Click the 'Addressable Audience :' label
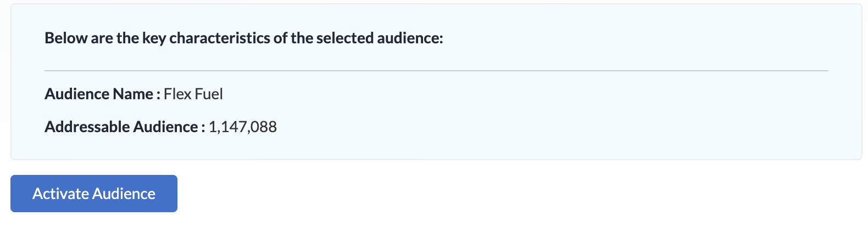The height and width of the screenshot is (227, 868). click(x=125, y=127)
